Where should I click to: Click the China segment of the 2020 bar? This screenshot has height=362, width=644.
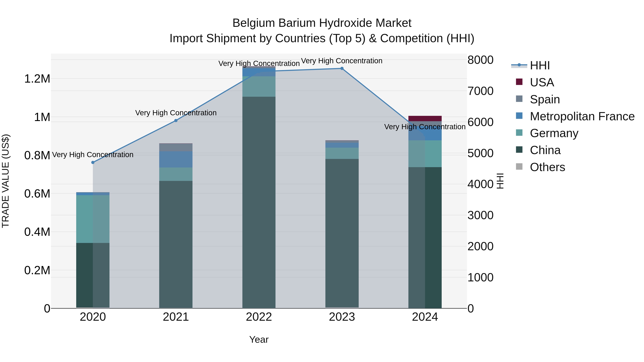93,275
